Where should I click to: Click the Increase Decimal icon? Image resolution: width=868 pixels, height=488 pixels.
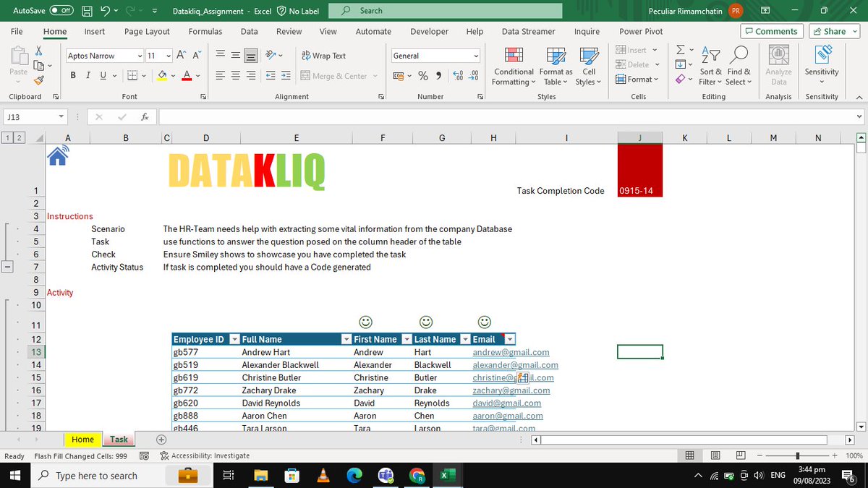[456, 75]
